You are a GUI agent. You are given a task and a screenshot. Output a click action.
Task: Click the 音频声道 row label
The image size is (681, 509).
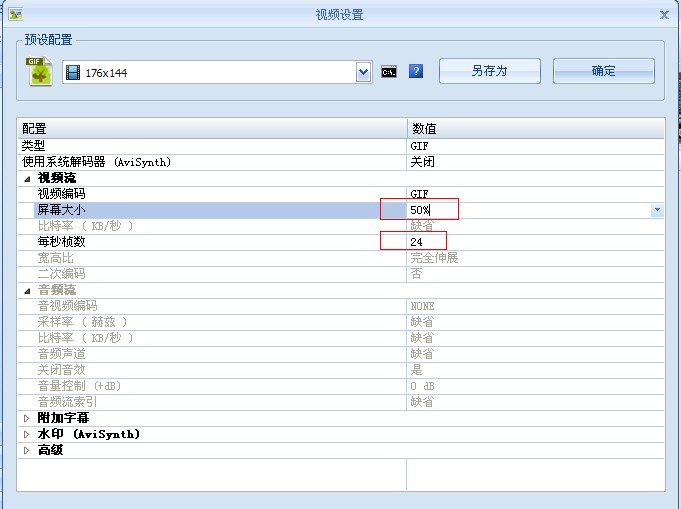[x=61, y=354]
